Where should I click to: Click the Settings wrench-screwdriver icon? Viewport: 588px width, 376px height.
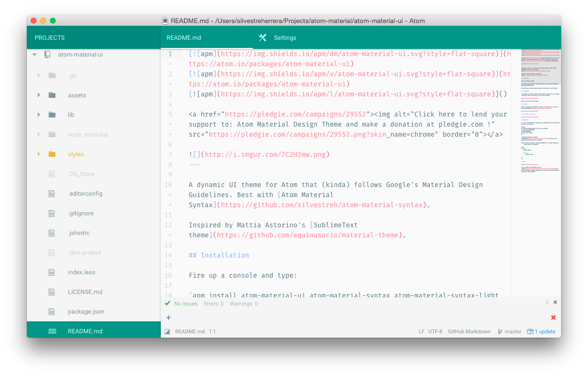pyautogui.click(x=263, y=37)
